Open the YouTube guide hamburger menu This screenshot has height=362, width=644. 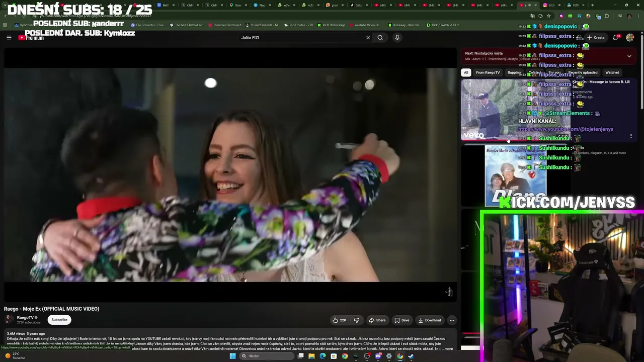click(x=9, y=37)
